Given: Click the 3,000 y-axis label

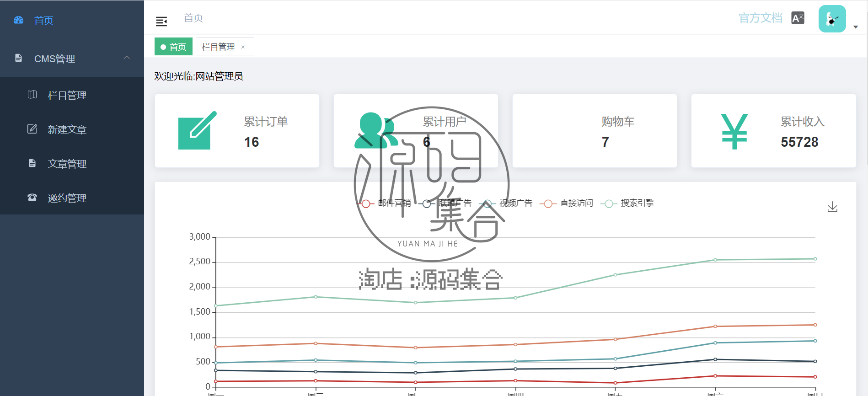Looking at the screenshot, I should coord(199,237).
